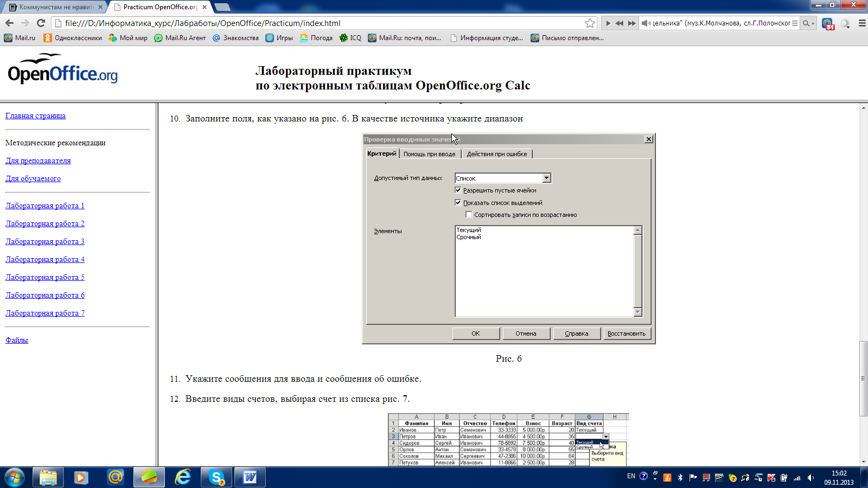
Task: Click the system tray volume speaker icon
Action: coord(810,478)
